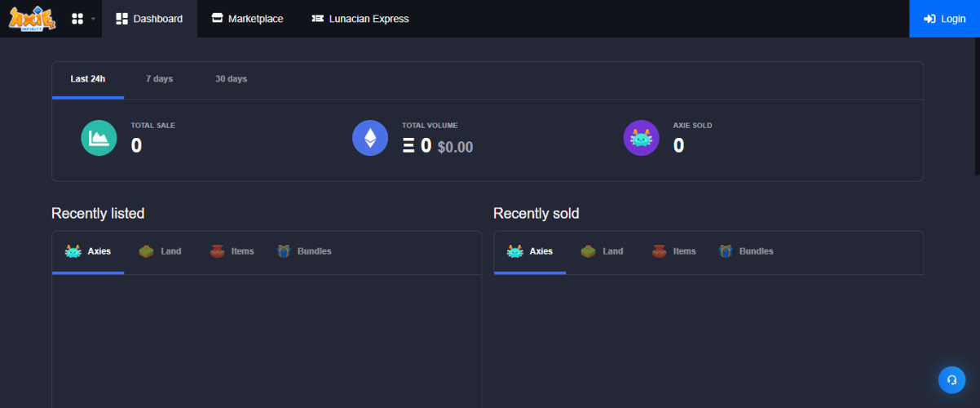
Task: Click the page vertical scrollbar
Action: 977,106
